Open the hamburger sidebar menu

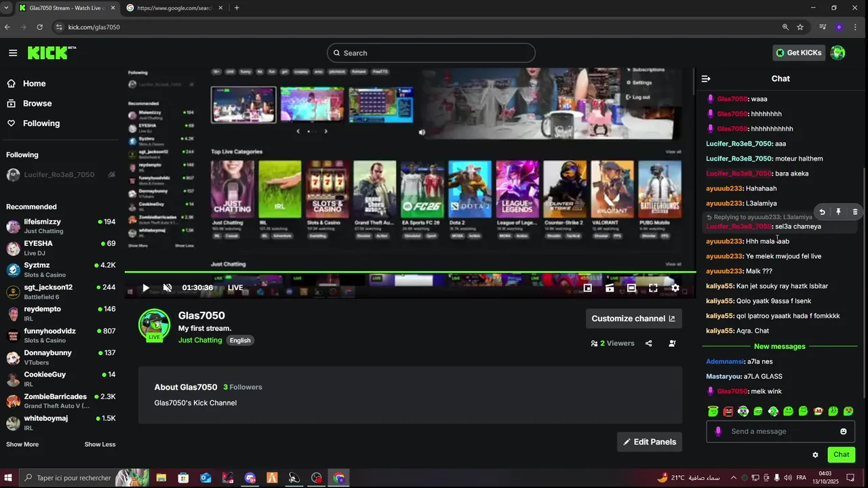pos(13,53)
